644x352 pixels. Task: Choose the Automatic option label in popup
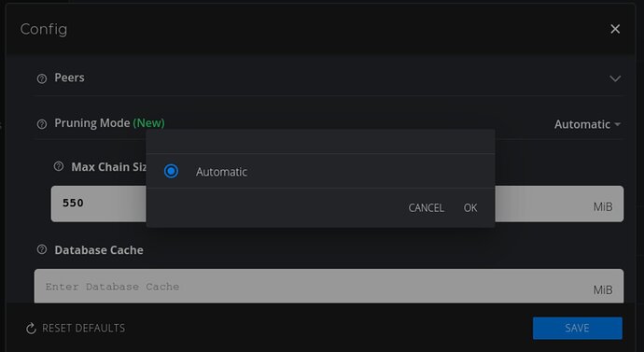[x=221, y=172]
